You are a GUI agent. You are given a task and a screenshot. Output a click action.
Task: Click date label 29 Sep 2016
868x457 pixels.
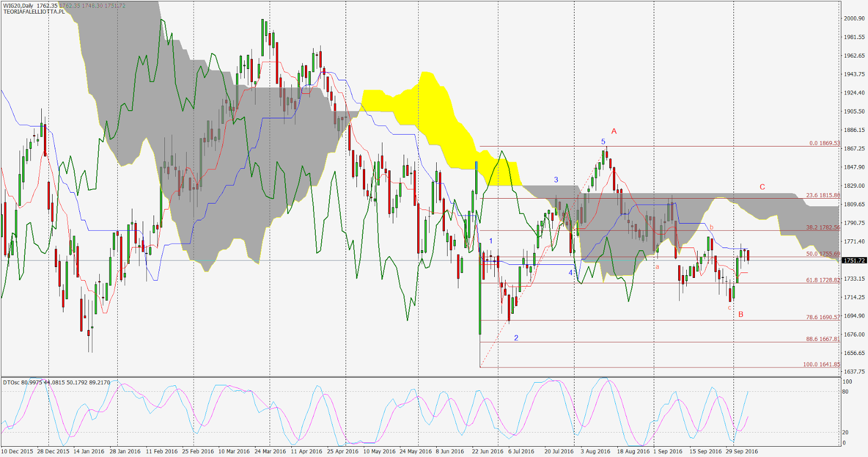point(742,451)
